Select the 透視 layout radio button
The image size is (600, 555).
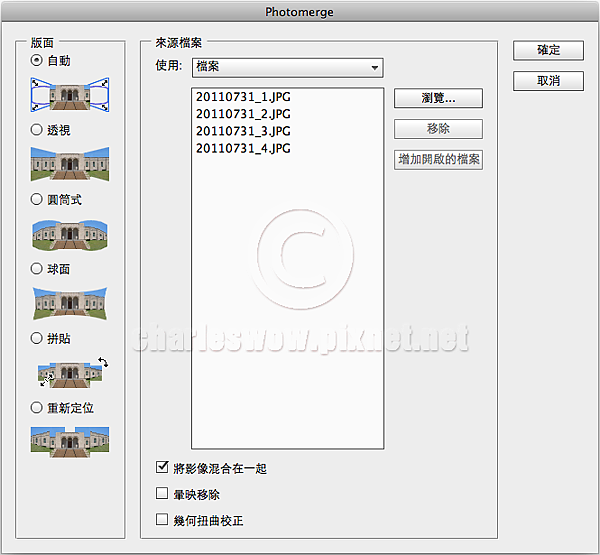click(36, 130)
